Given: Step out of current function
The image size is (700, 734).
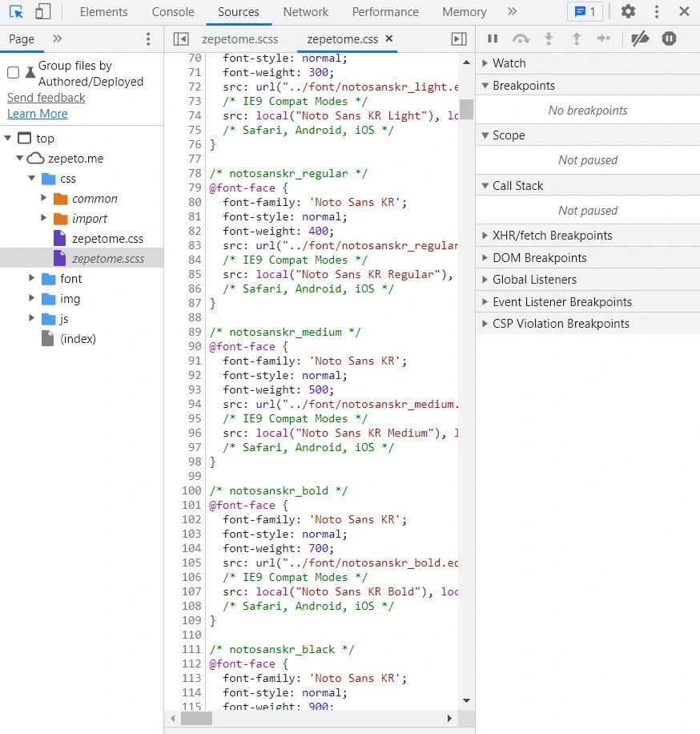Looking at the screenshot, I should 577,38.
